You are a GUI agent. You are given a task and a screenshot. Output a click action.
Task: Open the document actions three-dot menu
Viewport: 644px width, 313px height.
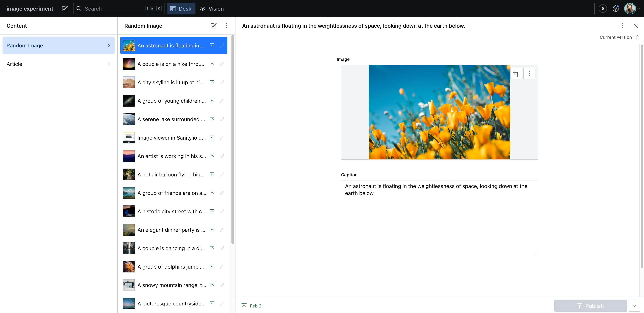[x=623, y=26]
